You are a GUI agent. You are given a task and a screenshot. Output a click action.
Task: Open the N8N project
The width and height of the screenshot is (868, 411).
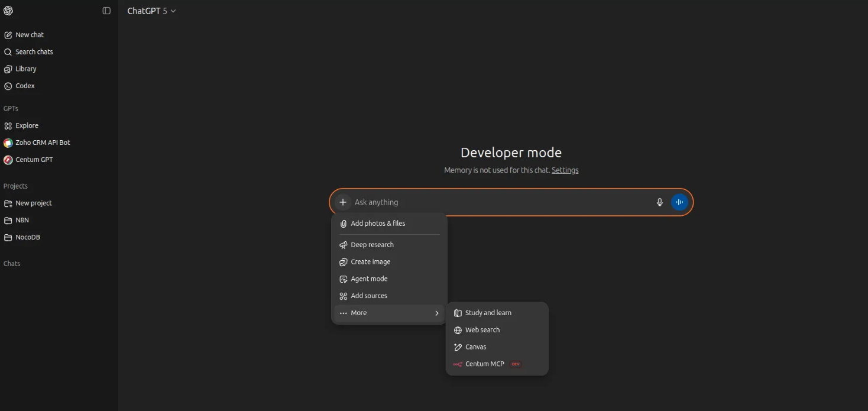pyautogui.click(x=22, y=220)
